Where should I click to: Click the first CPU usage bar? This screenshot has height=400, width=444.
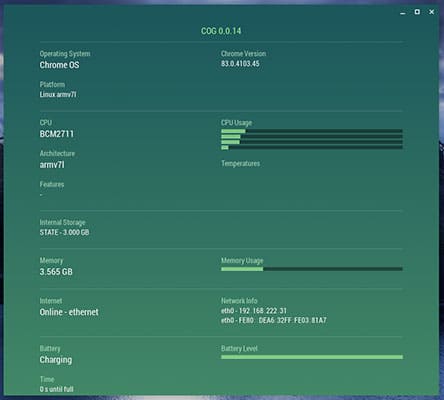(x=312, y=131)
